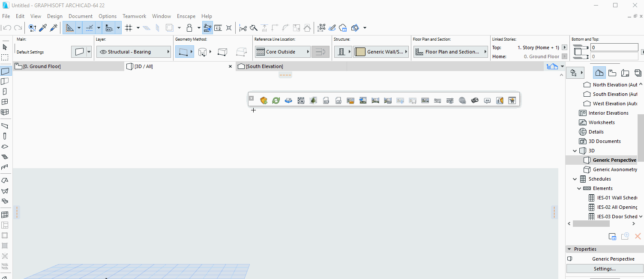
Task: Click the Enscape green sync arrows icon
Action: coord(276,101)
